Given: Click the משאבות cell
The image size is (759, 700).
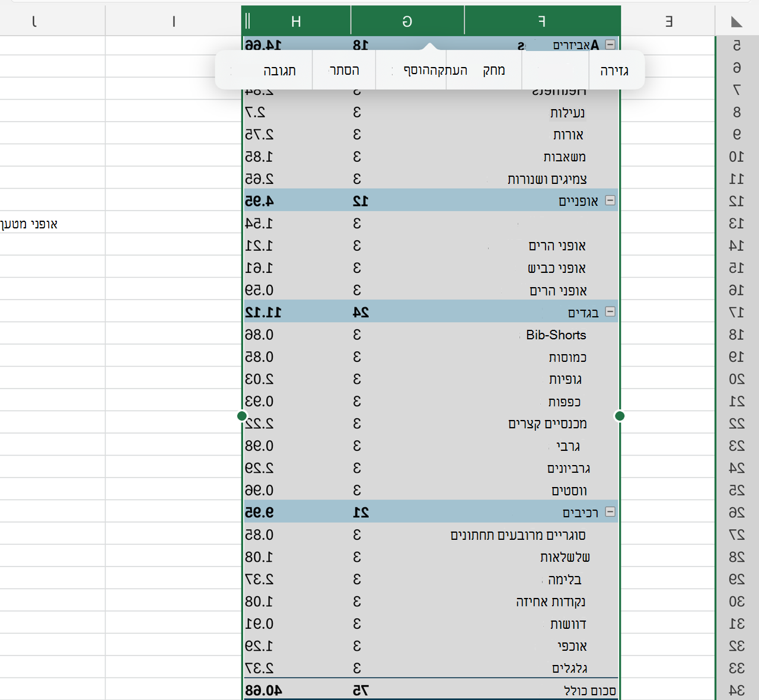Looking at the screenshot, I should coord(565,157).
